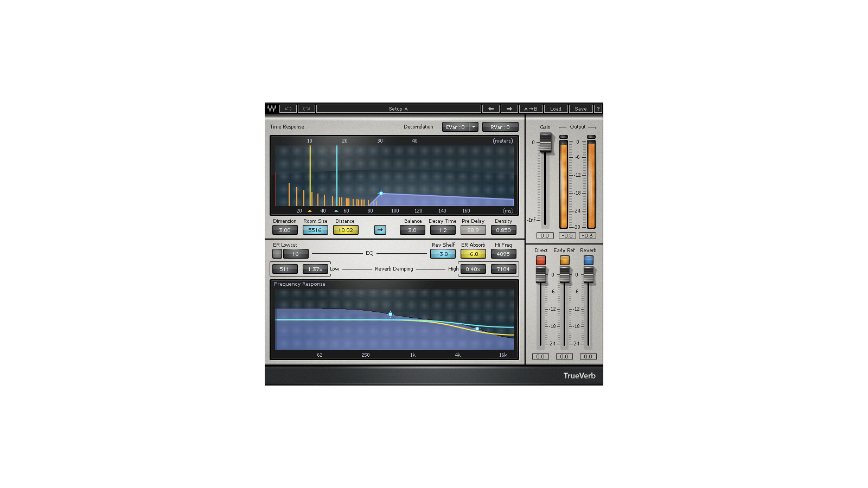Redo the last undone change
Image resolution: width=868 pixels, height=488 pixels.
point(307,108)
